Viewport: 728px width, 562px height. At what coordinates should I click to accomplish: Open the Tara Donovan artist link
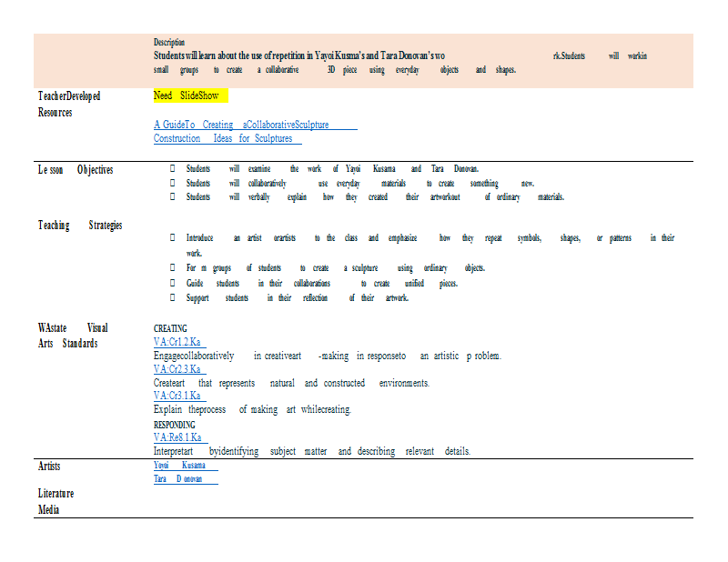pyautogui.click(x=186, y=479)
